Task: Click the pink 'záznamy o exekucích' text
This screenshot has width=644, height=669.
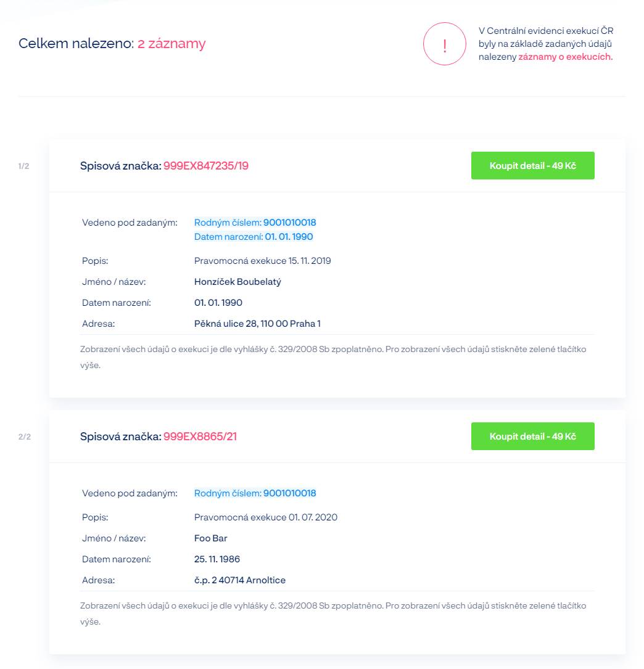Action: (565, 57)
